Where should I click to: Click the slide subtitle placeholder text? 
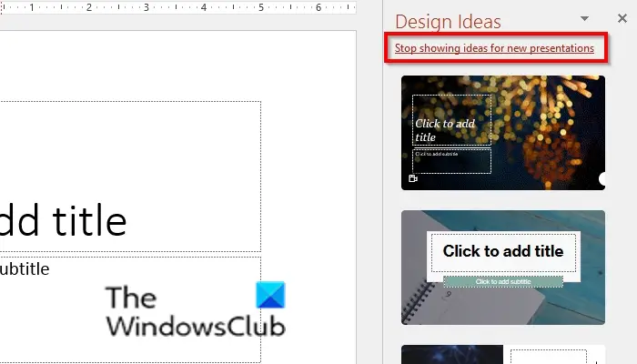25,269
